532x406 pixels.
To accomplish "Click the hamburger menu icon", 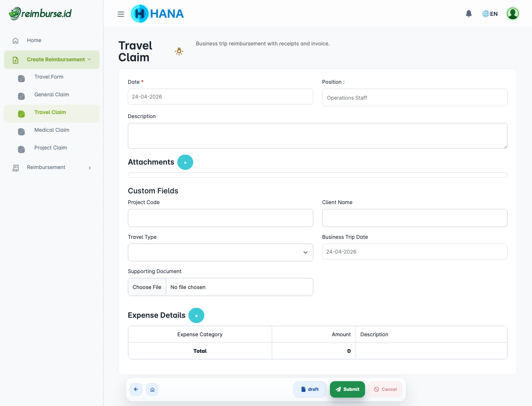I will 121,14.
